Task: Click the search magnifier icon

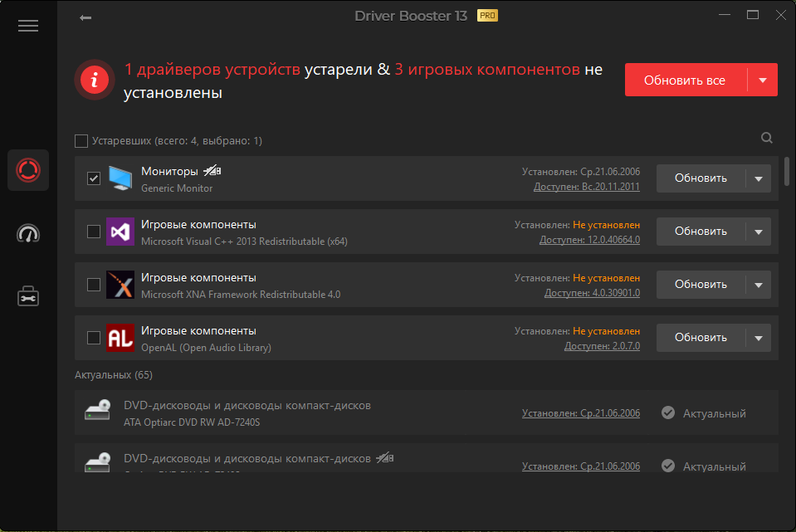Action: point(767,139)
